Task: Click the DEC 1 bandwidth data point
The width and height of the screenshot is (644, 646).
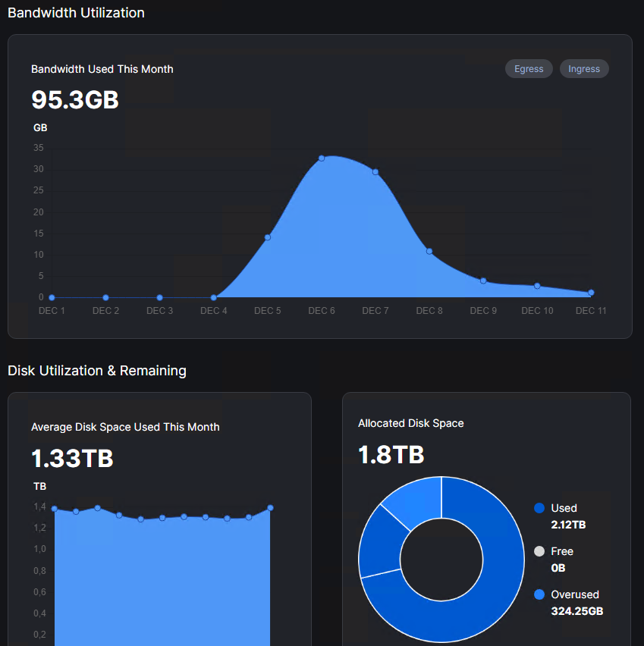Action: [x=52, y=297]
